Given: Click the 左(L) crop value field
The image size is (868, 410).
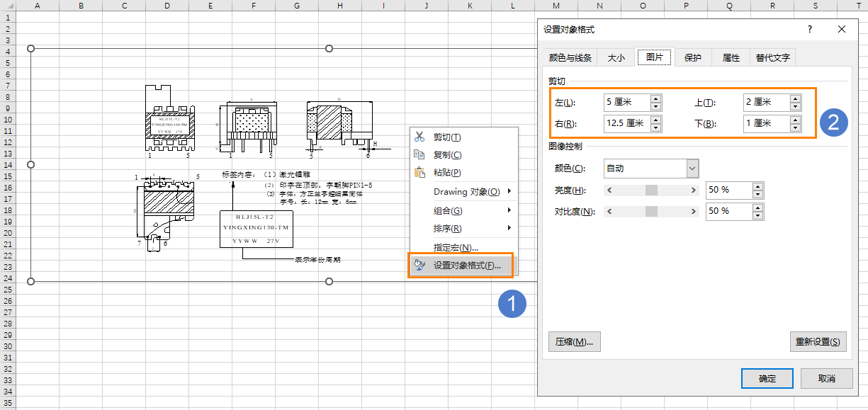Looking at the screenshot, I should point(626,102).
